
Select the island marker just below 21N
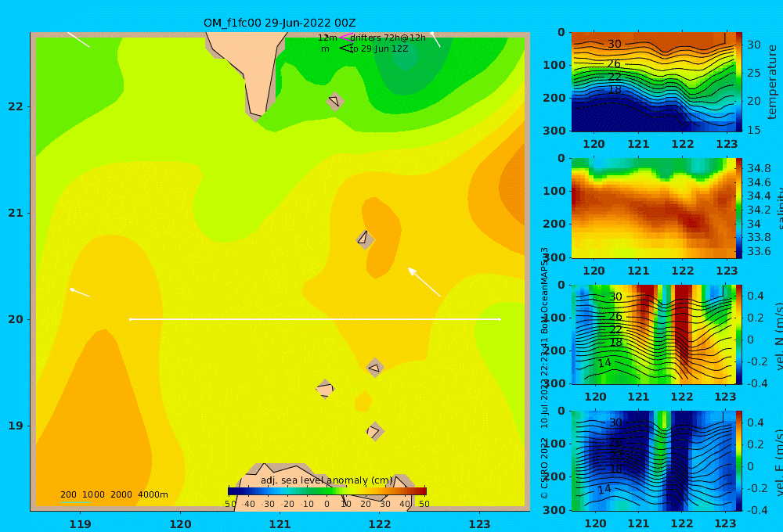[365, 239]
